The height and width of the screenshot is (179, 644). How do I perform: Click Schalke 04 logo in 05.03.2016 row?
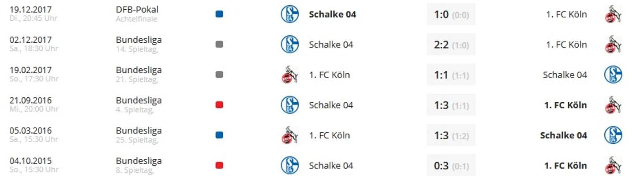(x=613, y=135)
